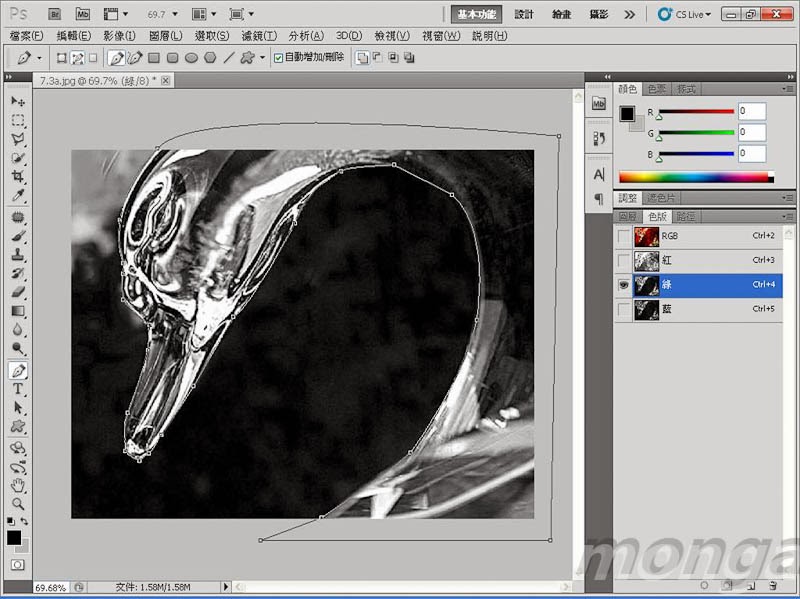Select the 3D Camera Orbit tool
Image resolution: width=800 pixels, height=599 pixels.
(18, 467)
